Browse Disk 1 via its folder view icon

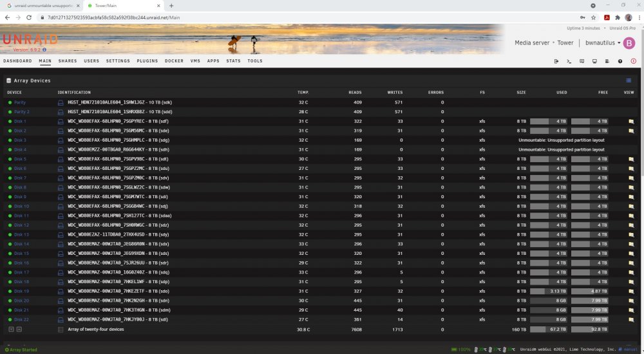click(631, 122)
